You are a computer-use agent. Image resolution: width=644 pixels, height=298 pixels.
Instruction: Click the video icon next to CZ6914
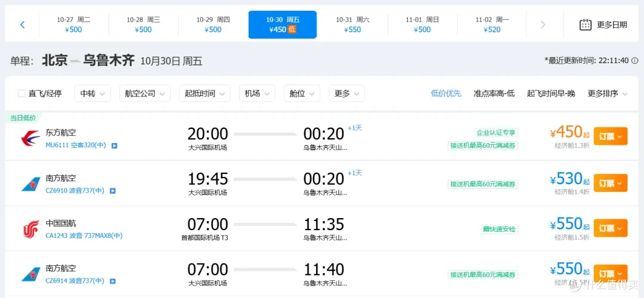point(113,281)
